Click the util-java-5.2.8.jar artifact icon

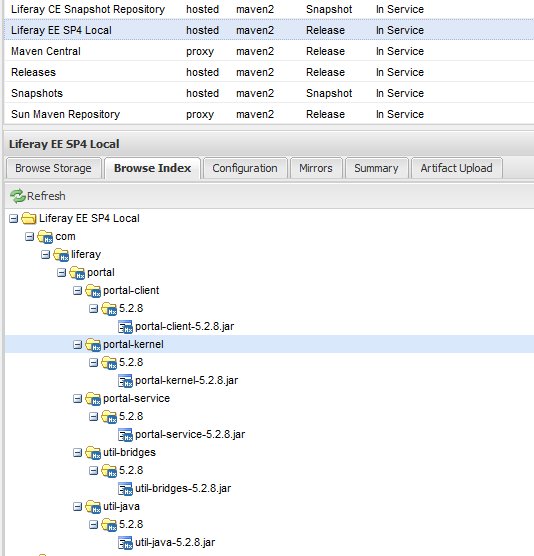pyautogui.click(x=125, y=543)
